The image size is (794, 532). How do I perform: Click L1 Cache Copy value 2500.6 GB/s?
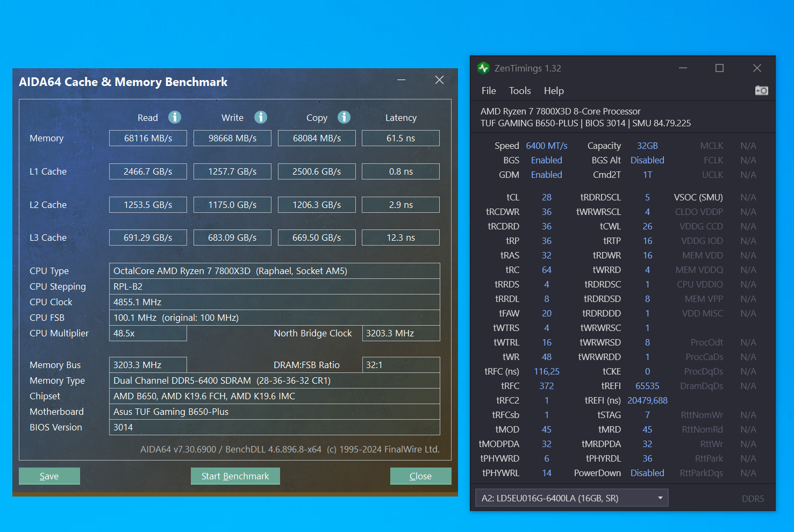click(x=317, y=171)
